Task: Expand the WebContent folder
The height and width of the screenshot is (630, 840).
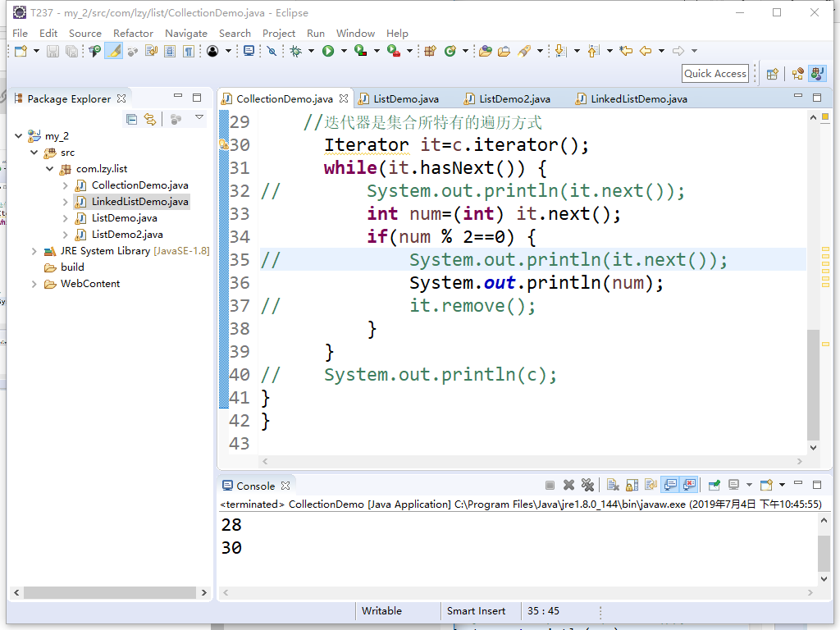Action: pos(34,284)
